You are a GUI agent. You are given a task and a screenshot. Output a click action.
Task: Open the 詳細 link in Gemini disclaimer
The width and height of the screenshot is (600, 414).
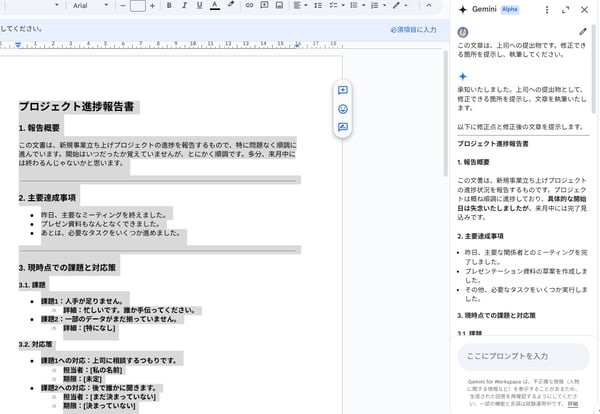(x=572, y=404)
